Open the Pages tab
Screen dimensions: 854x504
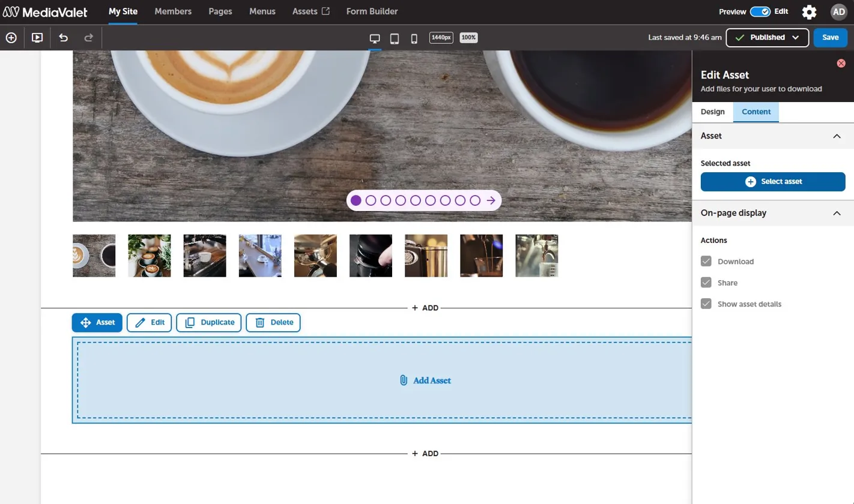[x=220, y=11]
